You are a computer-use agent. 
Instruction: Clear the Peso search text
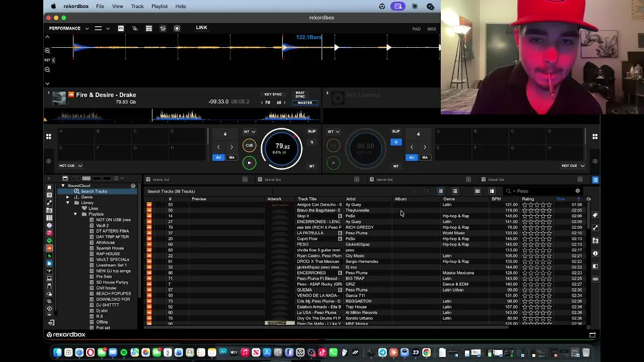(x=578, y=191)
